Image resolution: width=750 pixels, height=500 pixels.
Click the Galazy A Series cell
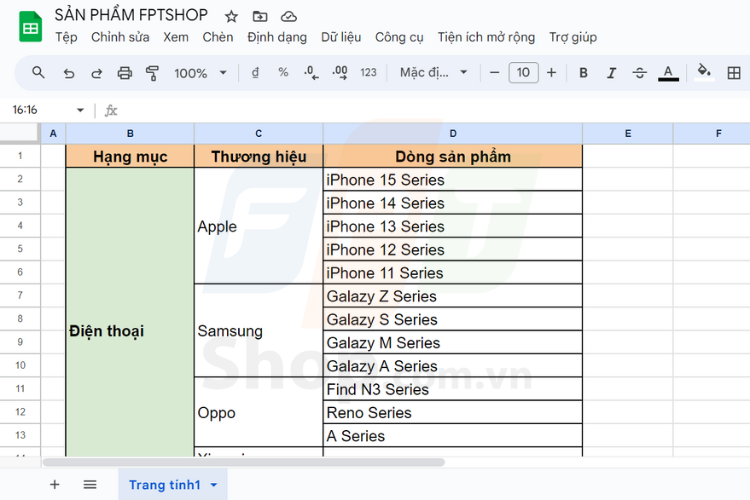(453, 366)
